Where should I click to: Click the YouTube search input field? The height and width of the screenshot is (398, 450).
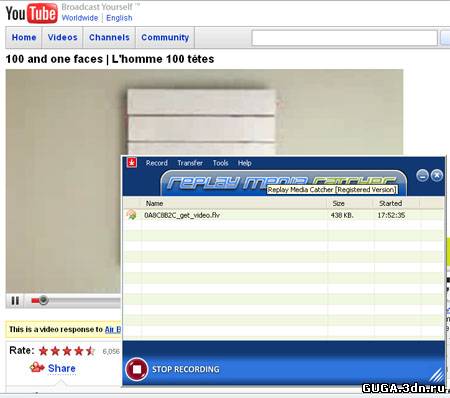[x=345, y=38]
